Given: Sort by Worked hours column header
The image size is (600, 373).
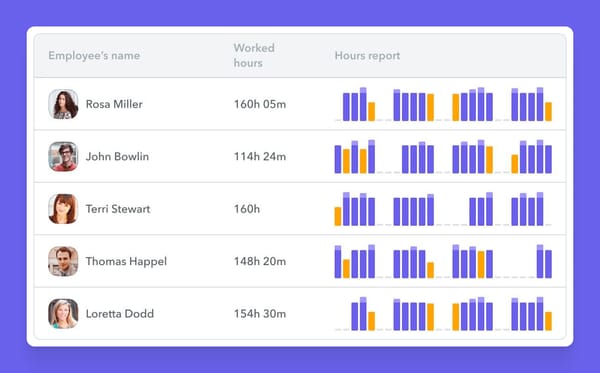Looking at the screenshot, I should pyautogui.click(x=254, y=55).
